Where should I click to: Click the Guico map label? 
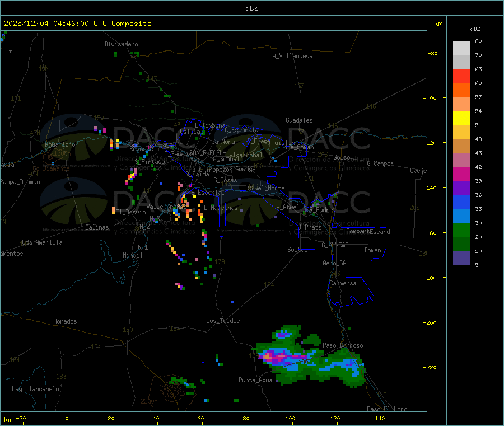342,157
